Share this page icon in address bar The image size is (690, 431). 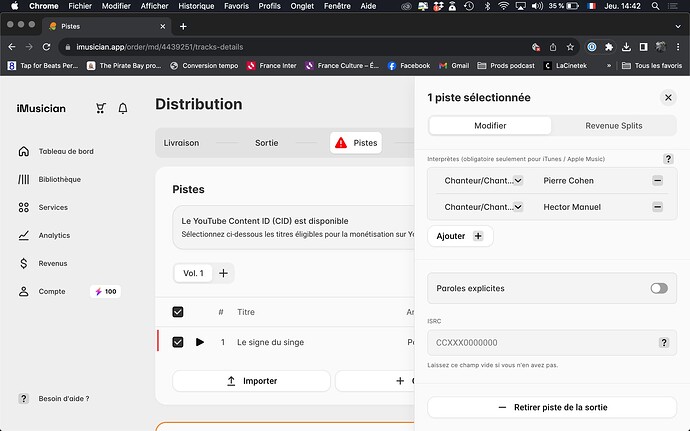point(553,47)
